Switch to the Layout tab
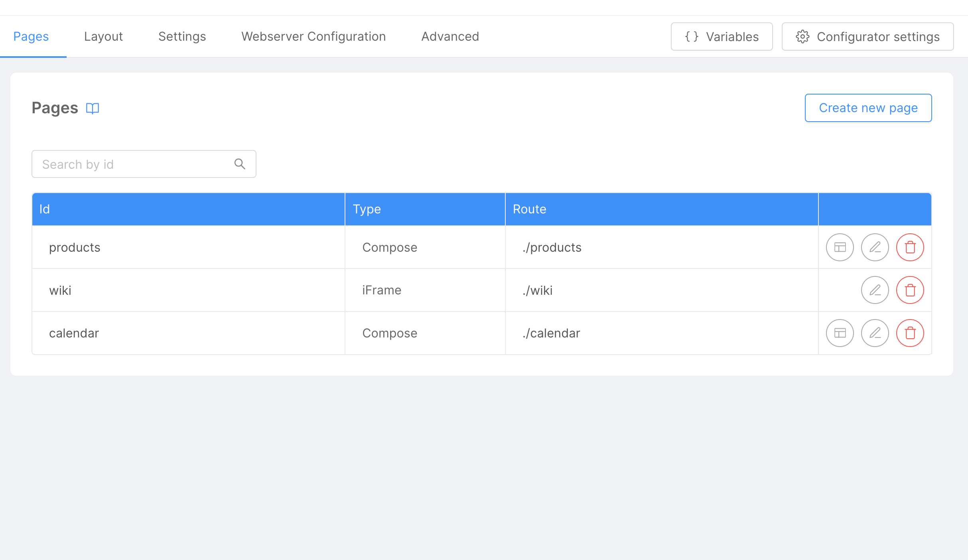 (103, 36)
